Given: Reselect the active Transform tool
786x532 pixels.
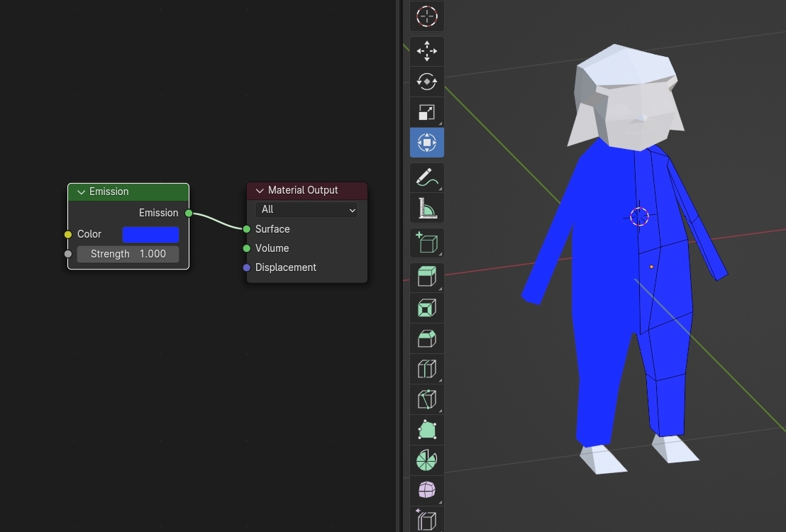Looking at the screenshot, I should [x=426, y=142].
